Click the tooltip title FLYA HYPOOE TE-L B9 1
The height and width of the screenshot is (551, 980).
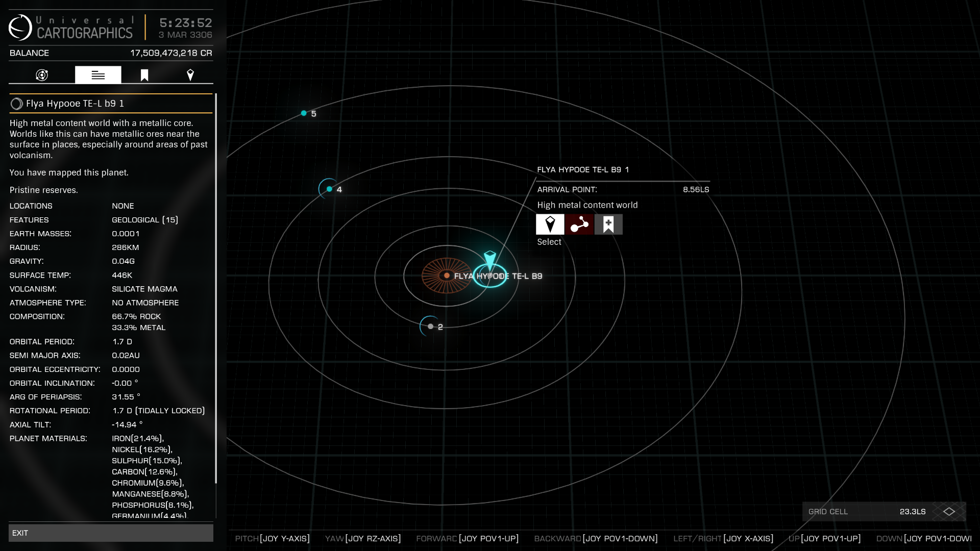click(583, 169)
